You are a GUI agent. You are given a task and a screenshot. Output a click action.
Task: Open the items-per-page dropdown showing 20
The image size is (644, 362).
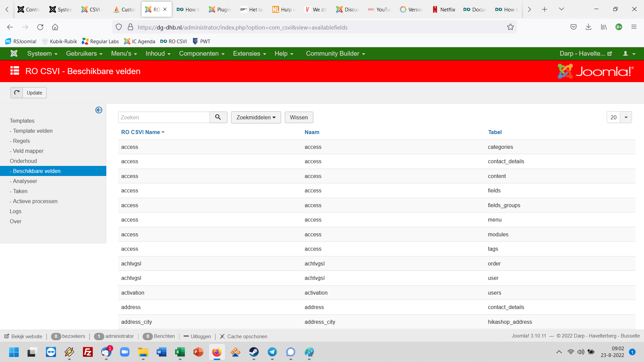click(x=626, y=117)
